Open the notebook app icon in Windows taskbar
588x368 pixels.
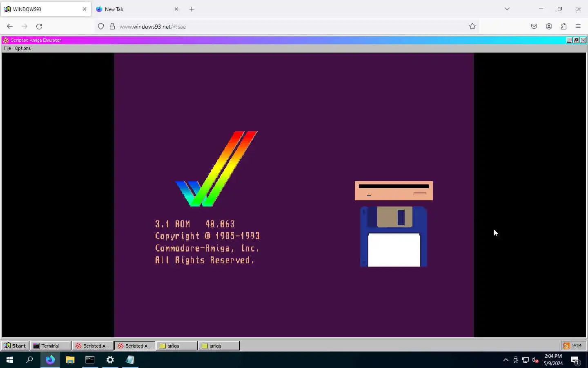coord(130,360)
